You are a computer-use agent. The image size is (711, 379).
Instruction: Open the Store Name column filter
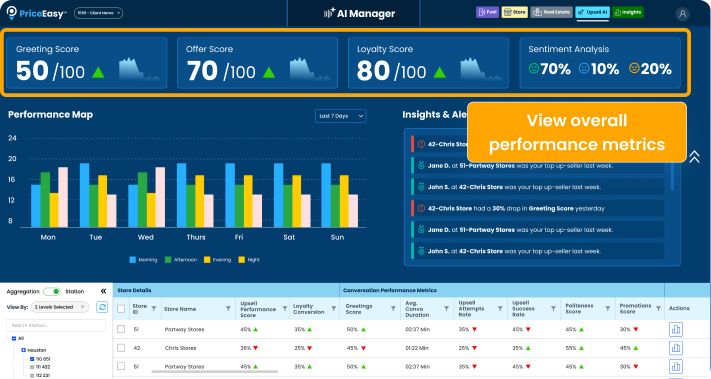pos(228,309)
